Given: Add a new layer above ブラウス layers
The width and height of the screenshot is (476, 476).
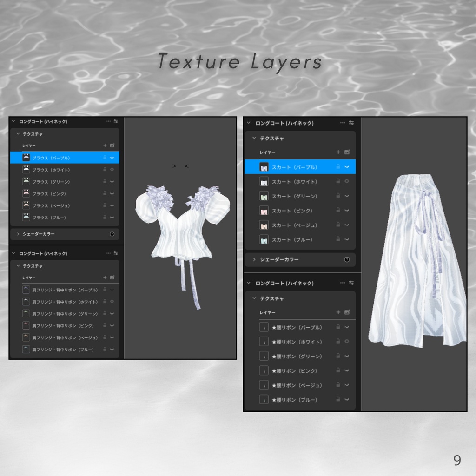Looking at the screenshot, I should coord(105,145).
